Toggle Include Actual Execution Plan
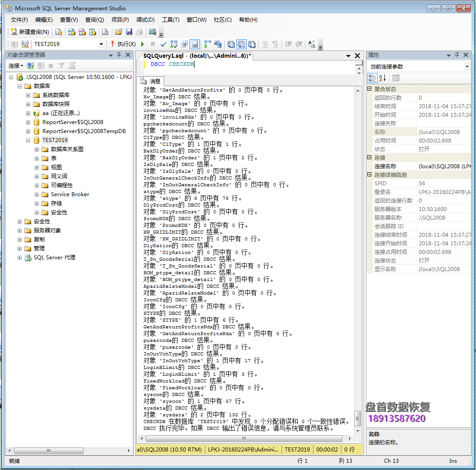The image size is (476, 470). [208, 44]
